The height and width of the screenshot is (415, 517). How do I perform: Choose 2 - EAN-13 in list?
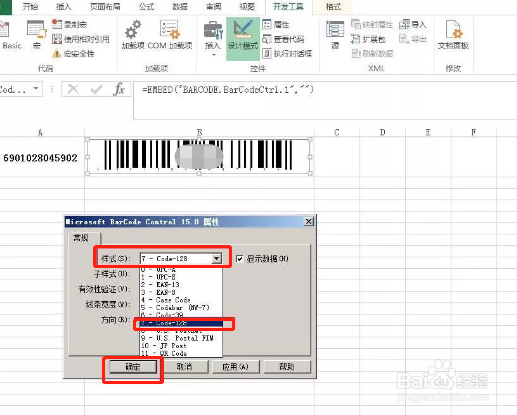click(x=181, y=285)
